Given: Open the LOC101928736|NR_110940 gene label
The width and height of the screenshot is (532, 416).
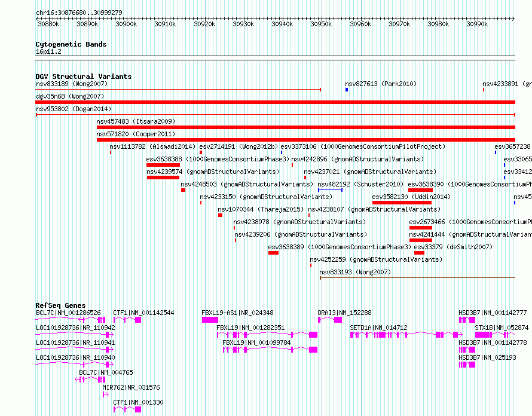Looking at the screenshot, I should coord(76,357).
